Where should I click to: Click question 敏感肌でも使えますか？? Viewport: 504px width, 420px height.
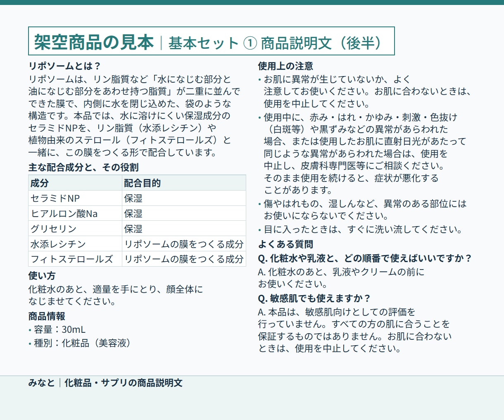point(315,298)
